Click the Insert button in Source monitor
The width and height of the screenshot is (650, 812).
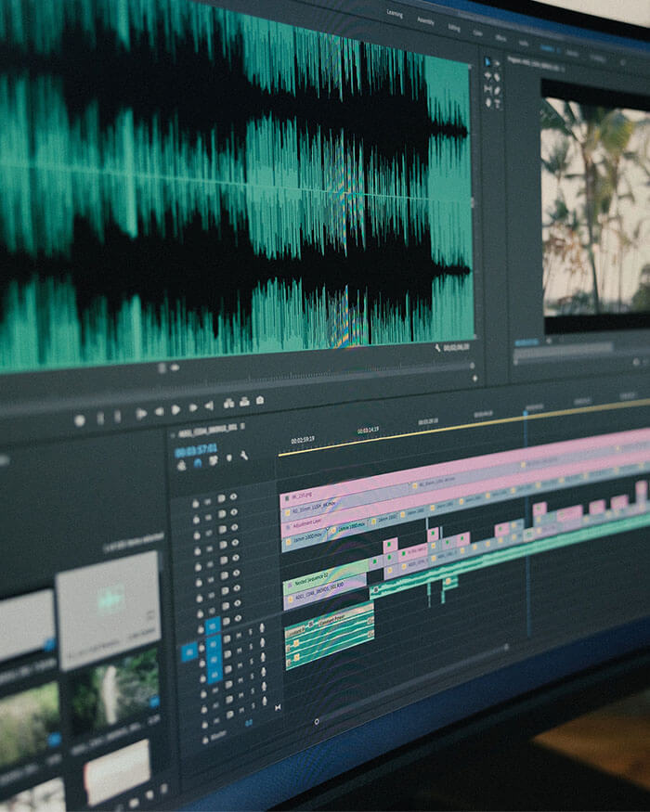coord(228,404)
